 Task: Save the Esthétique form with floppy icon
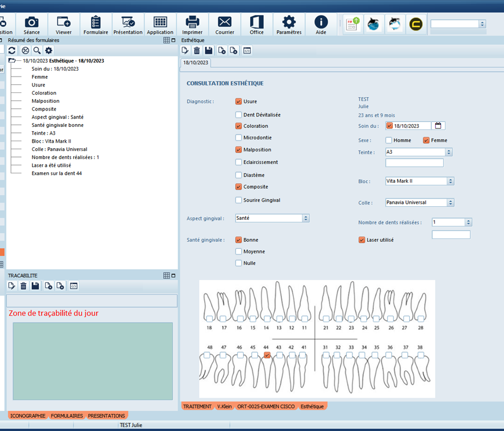[208, 50]
